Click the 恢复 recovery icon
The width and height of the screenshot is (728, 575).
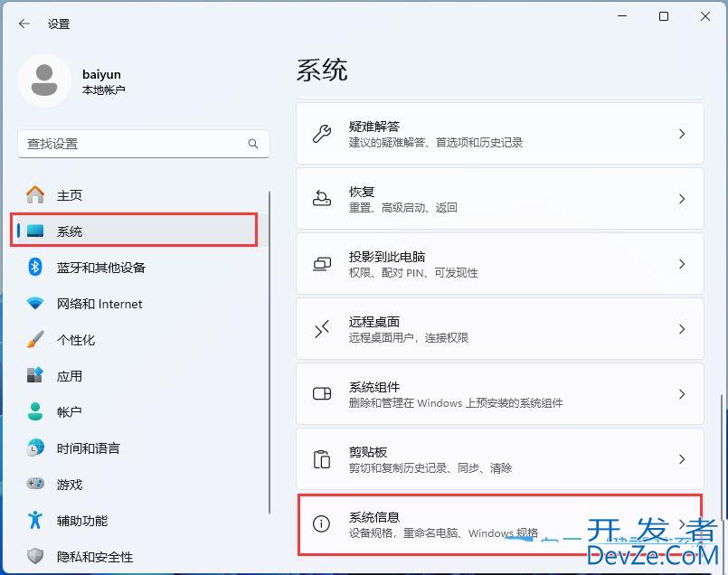point(322,199)
